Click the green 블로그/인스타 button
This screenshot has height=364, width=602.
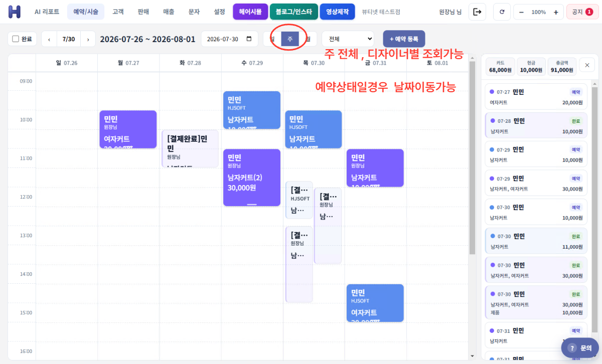pos(294,11)
